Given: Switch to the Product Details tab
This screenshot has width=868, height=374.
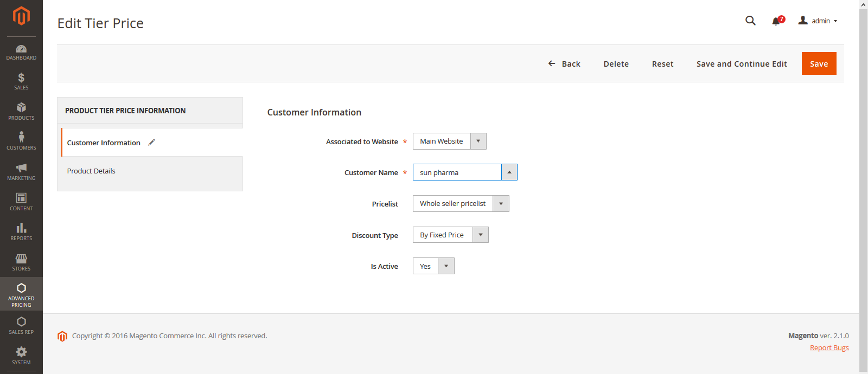Looking at the screenshot, I should click(x=152, y=171).
